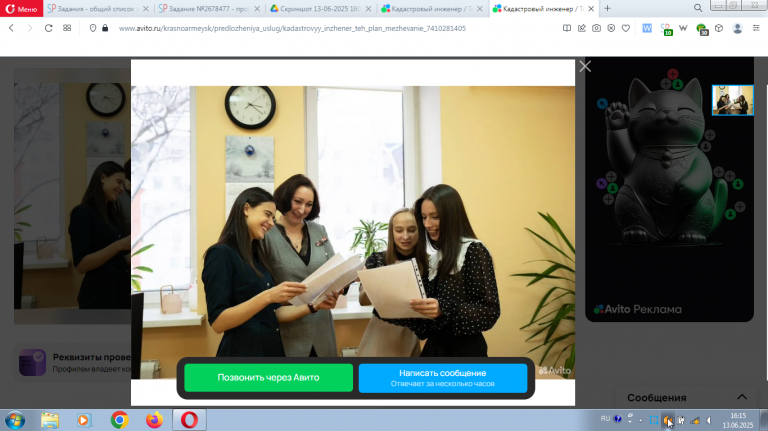Open Easy Setup sliders icon
Screen dimensions: 768x431
click(756, 28)
